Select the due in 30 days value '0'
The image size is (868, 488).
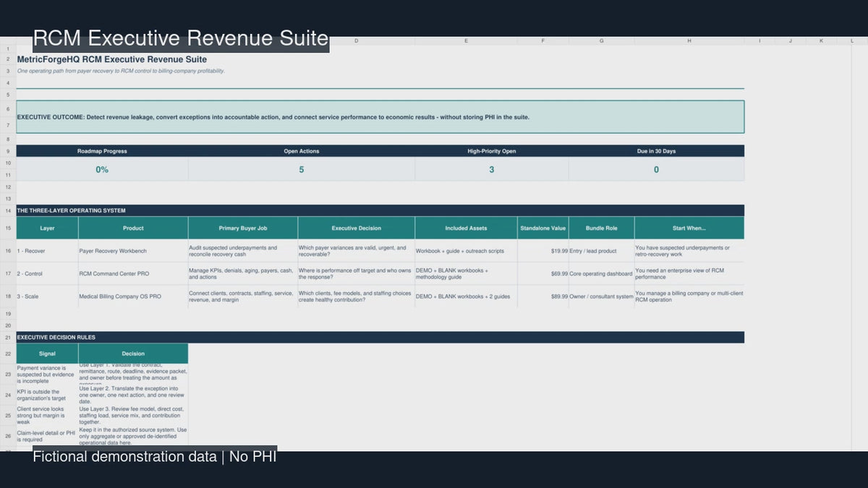656,169
